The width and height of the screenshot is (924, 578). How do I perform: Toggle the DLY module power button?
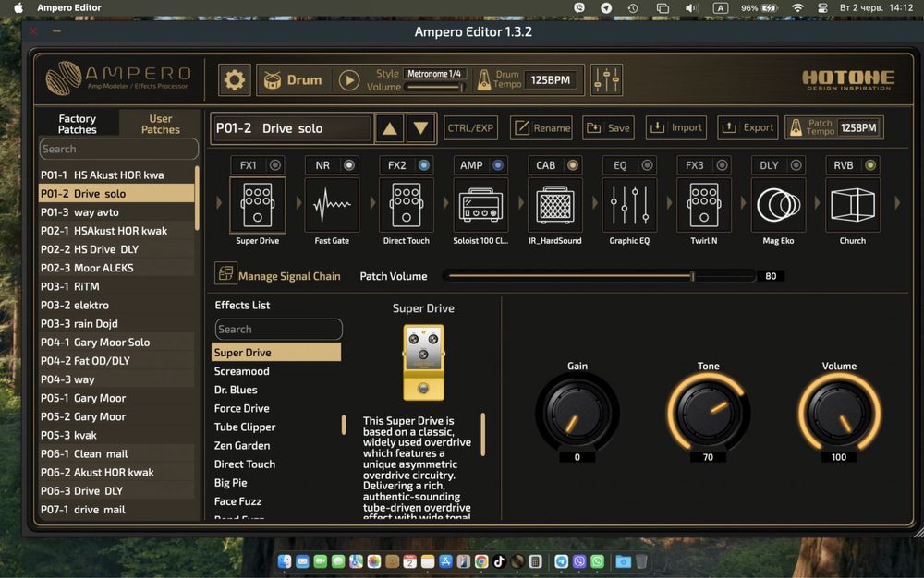[796, 165]
